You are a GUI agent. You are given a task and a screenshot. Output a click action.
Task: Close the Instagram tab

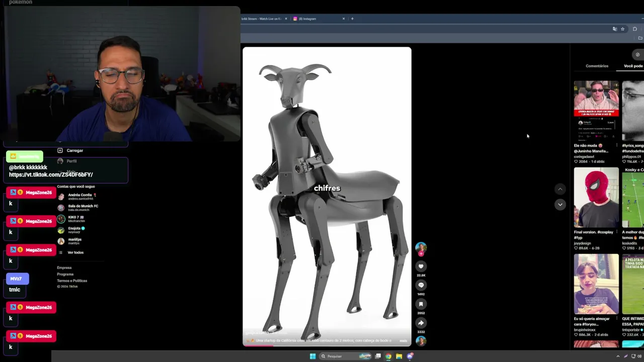tap(344, 19)
